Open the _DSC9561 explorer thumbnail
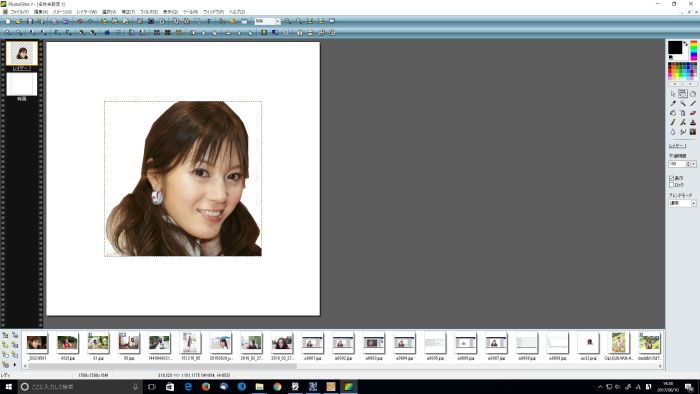The image size is (700, 394). point(37,343)
